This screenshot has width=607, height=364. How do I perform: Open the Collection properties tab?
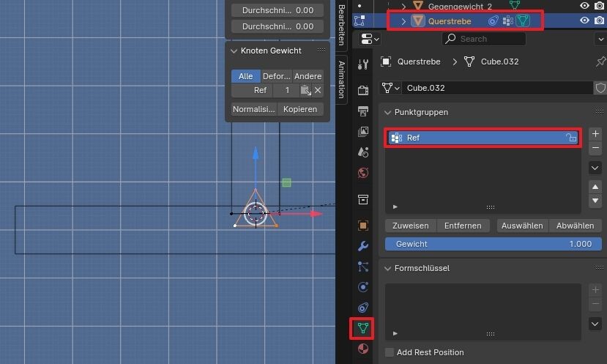click(362, 199)
